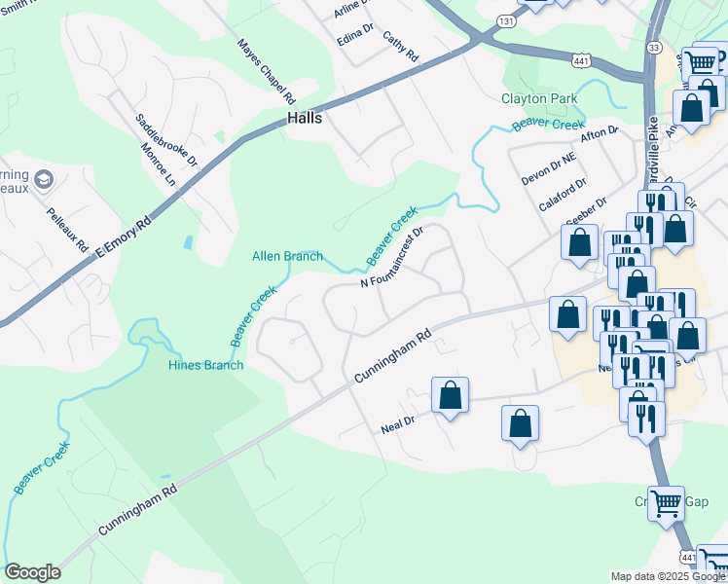Click the Beaver Creek label above N Fountaincrest Dr

tap(392, 237)
